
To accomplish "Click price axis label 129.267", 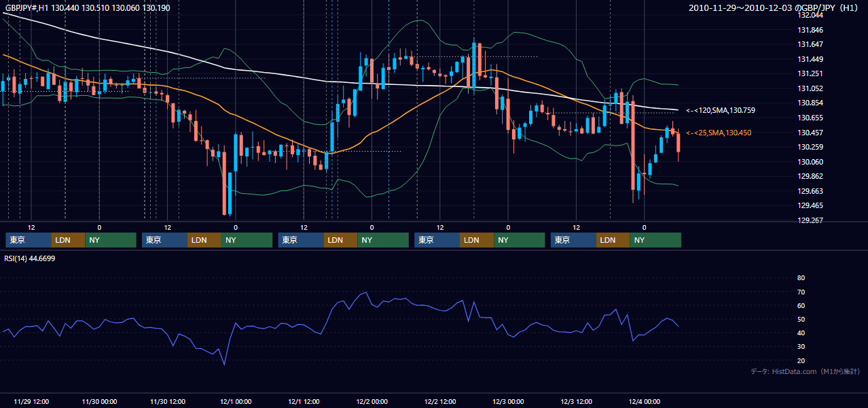I will click(810, 220).
